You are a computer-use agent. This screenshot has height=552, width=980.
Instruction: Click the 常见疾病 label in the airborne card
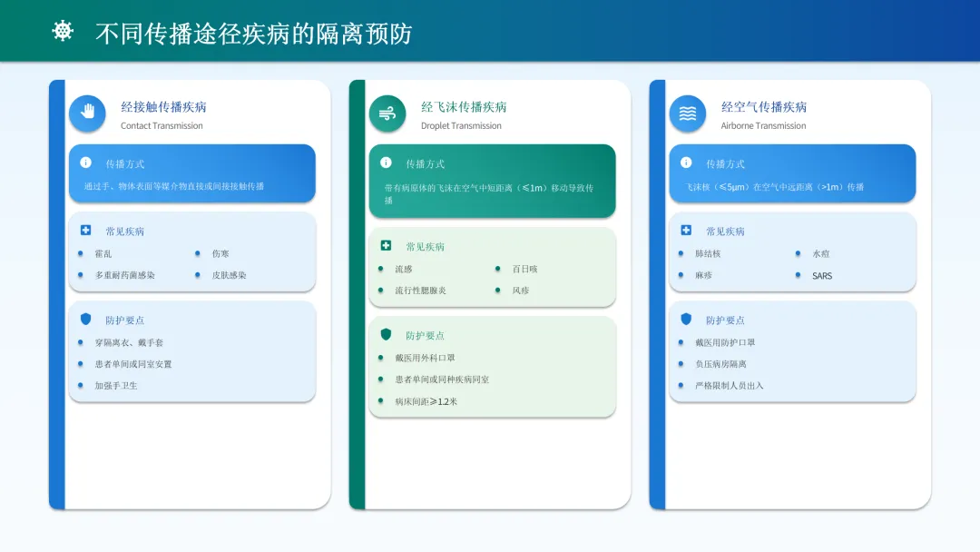pos(725,232)
